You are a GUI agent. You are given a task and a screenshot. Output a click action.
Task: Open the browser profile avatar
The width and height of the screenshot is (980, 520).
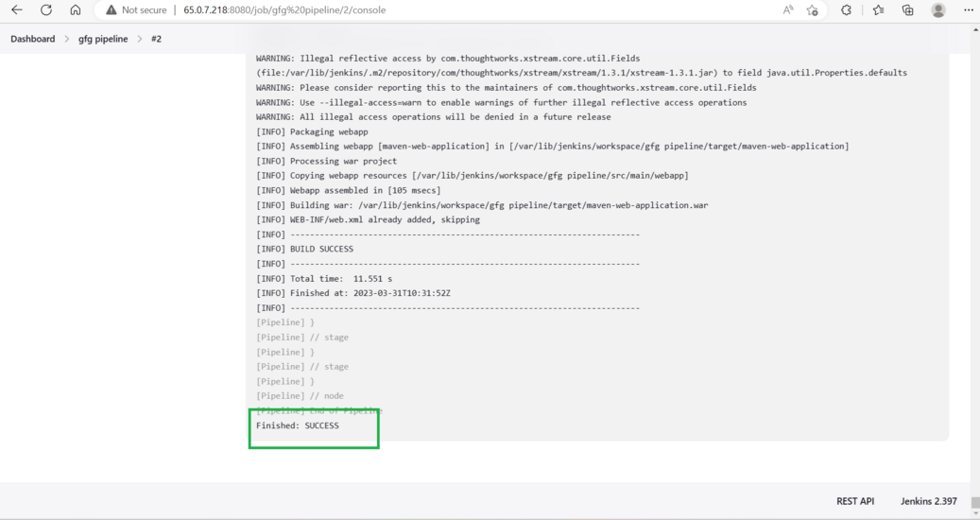[x=938, y=10]
